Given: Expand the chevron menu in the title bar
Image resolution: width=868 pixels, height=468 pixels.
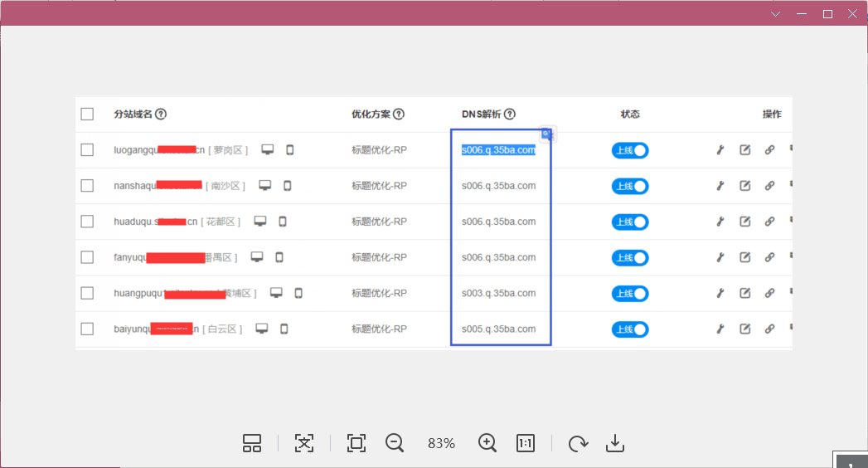Looking at the screenshot, I should point(776,14).
